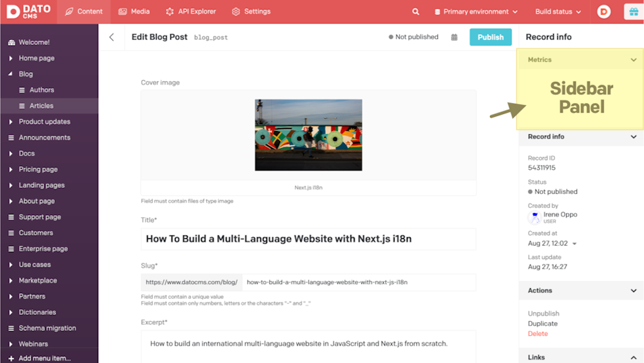
Task: Switch to the Content tab
Action: point(84,12)
